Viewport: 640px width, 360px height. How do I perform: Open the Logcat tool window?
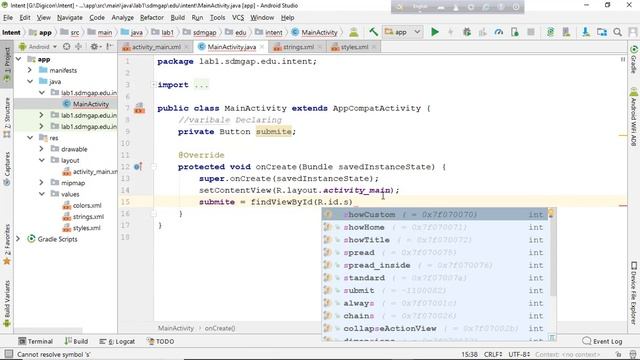[117, 341]
